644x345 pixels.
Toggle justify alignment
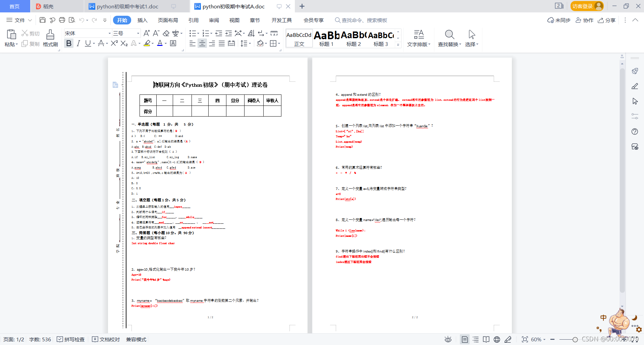pyautogui.click(x=222, y=43)
